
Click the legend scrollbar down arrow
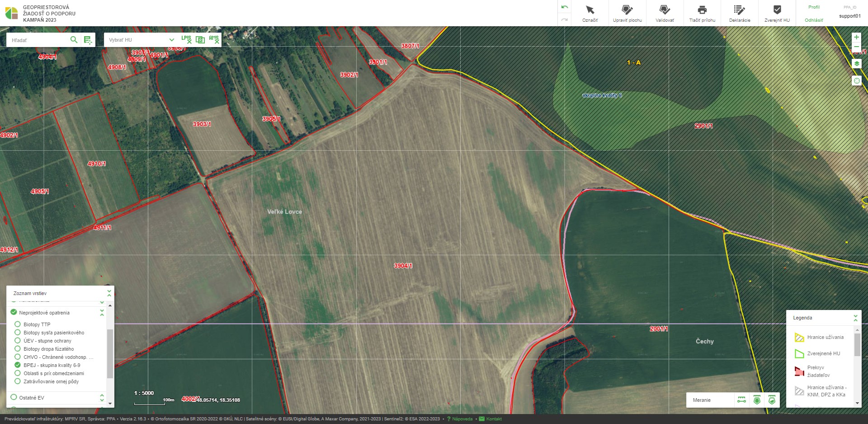tap(857, 403)
